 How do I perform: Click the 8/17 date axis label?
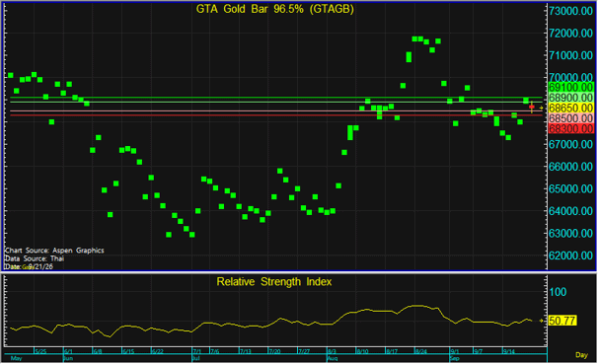392,351
